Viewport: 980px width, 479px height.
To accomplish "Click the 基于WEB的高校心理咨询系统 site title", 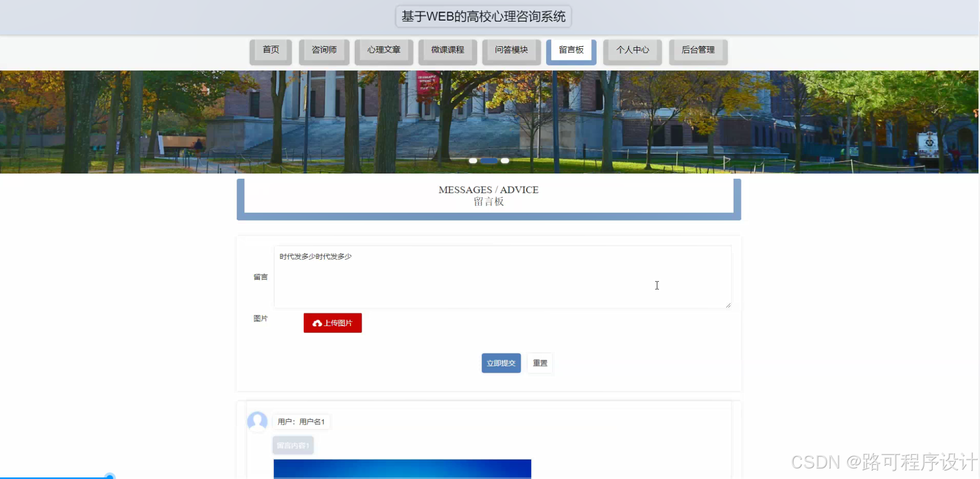I will 483,16.
